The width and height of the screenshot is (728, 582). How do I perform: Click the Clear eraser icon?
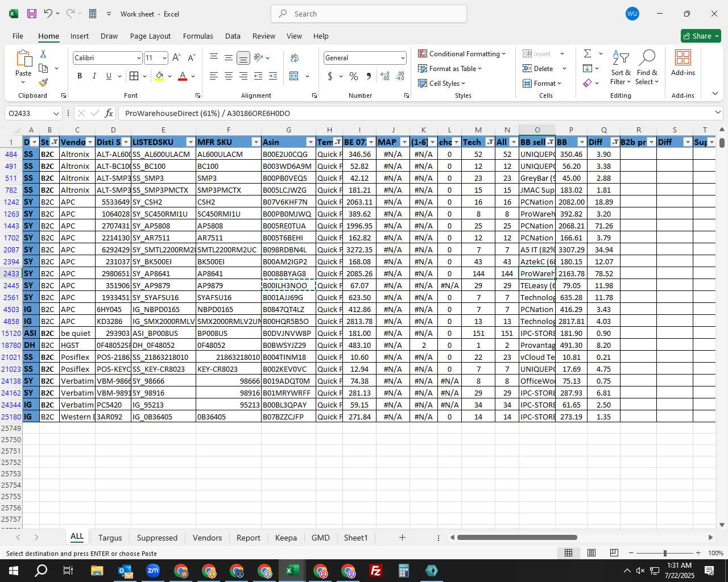click(x=588, y=83)
